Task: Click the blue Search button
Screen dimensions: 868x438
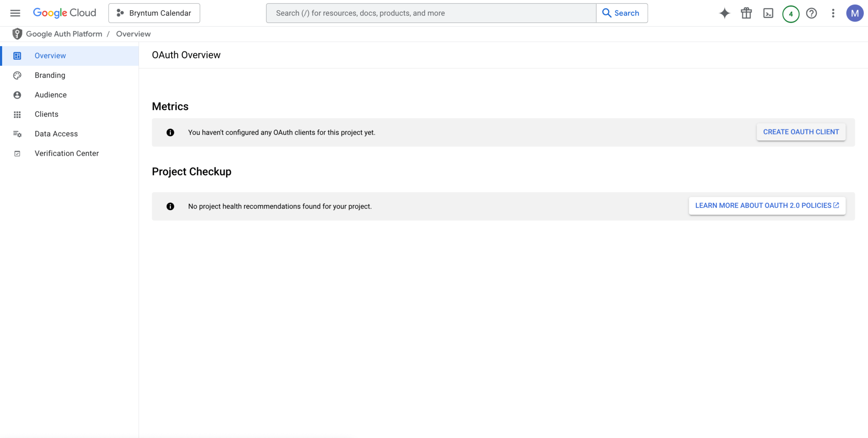Action: click(622, 13)
